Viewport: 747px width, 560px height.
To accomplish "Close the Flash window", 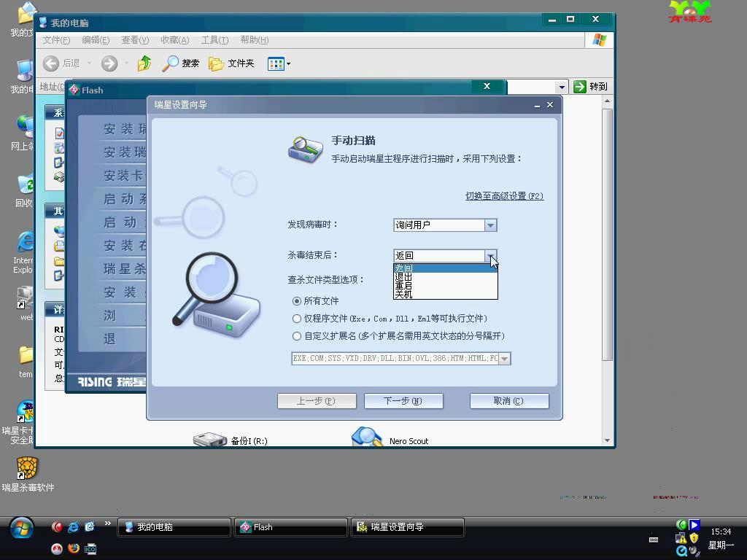I will (487, 86).
